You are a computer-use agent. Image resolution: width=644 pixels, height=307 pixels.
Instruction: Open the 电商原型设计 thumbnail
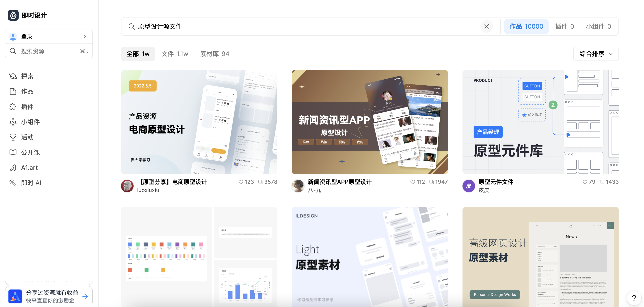tap(199, 122)
